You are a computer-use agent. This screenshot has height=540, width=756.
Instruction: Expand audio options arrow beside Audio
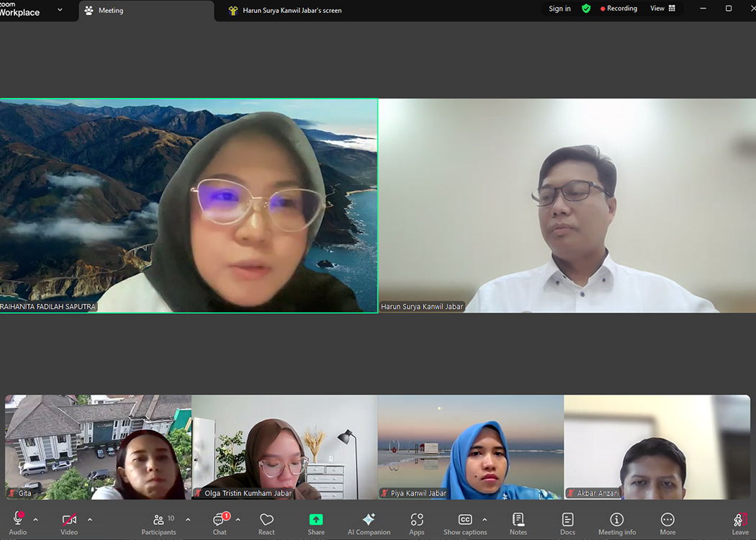[x=35, y=520]
